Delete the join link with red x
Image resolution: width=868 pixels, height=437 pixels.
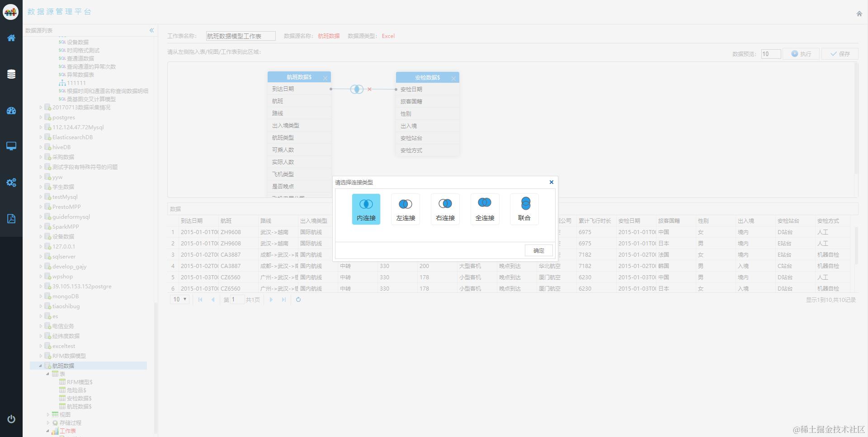pyautogui.click(x=369, y=89)
